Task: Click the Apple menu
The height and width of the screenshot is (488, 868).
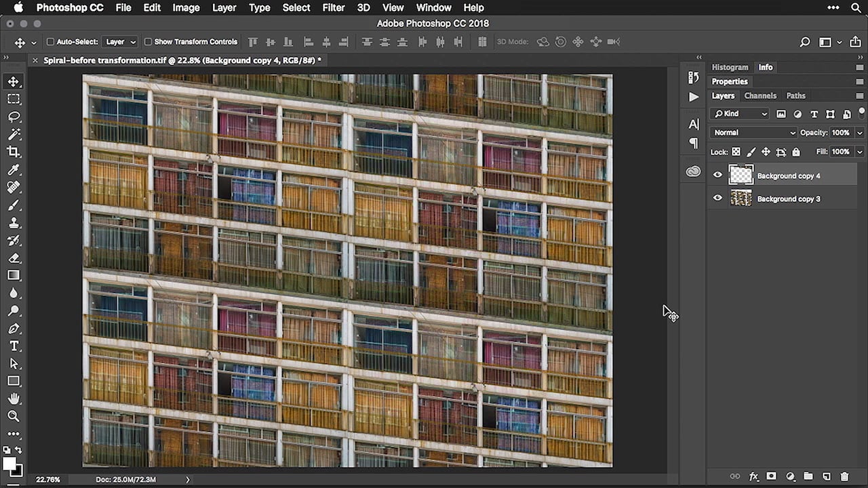Action: pyautogui.click(x=18, y=7)
